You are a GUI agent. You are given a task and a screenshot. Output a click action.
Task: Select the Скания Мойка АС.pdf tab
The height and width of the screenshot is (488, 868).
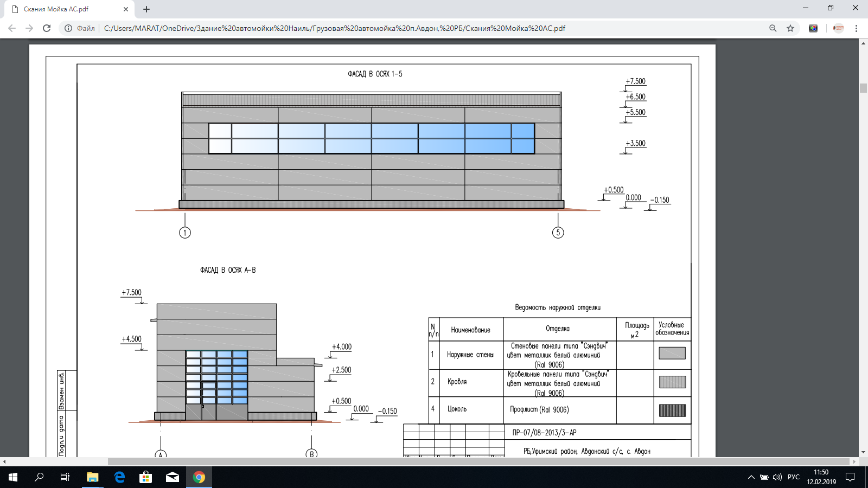point(65,9)
